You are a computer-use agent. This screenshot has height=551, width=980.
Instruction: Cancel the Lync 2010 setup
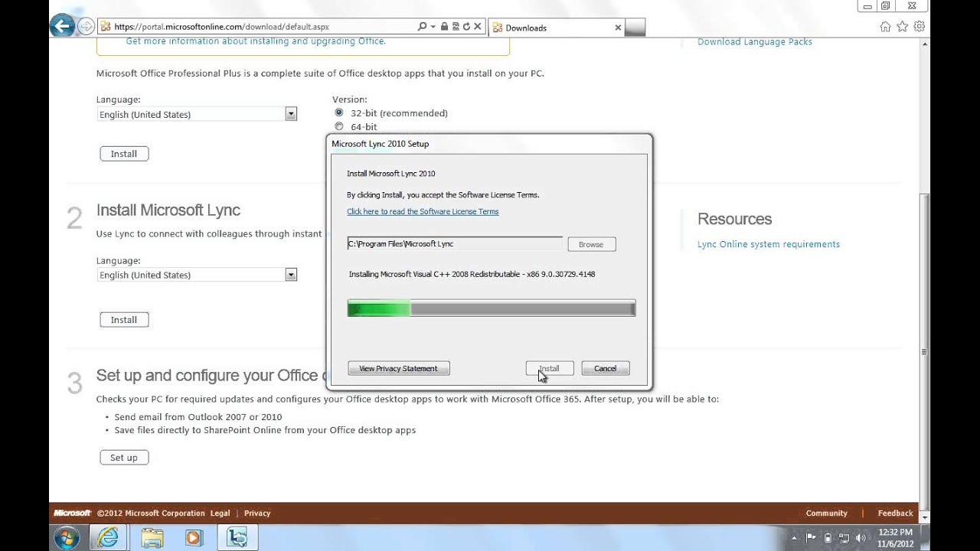tap(605, 368)
